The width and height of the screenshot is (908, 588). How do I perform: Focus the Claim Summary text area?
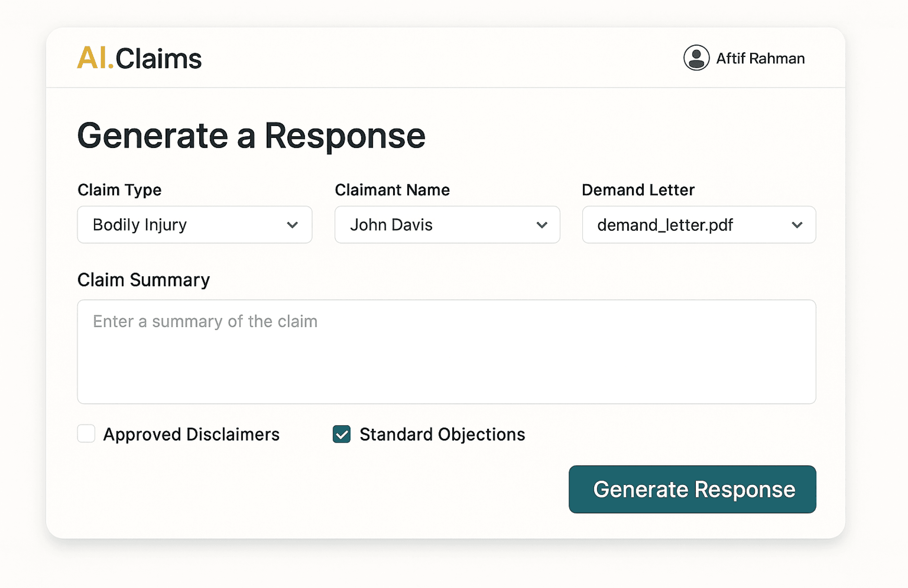[446, 351]
